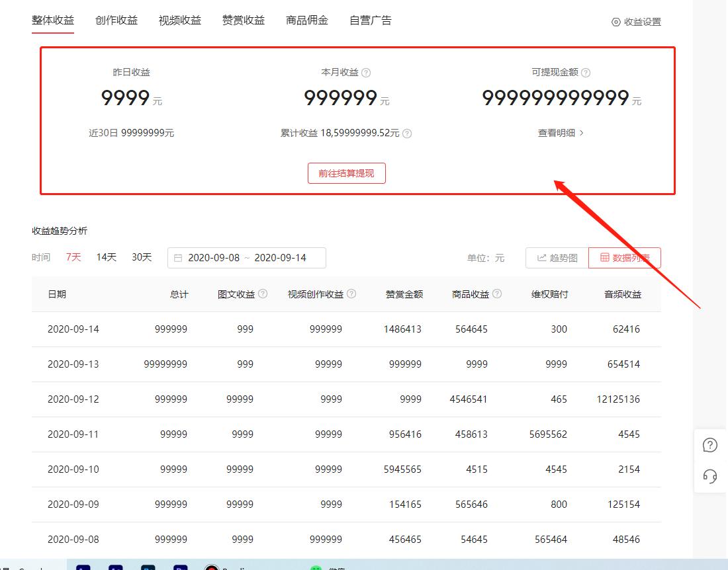Switch to the 视频收益 tab
728x570 pixels.
(x=179, y=20)
